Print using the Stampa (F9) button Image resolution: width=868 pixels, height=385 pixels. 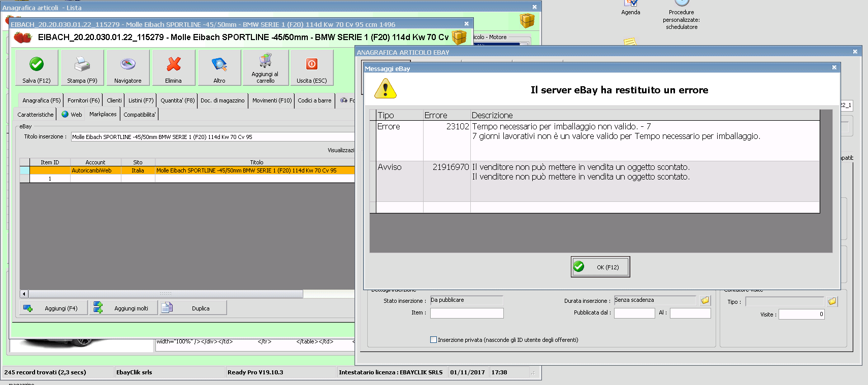(x=82, y=67)
